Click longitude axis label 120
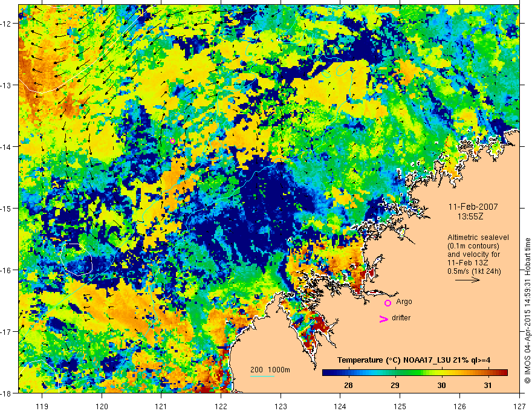 coord(102,406)
